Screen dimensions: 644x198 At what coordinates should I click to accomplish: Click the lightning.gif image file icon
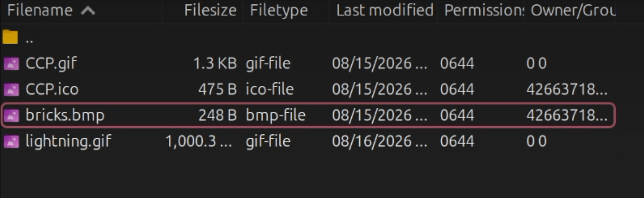point(11,142)
